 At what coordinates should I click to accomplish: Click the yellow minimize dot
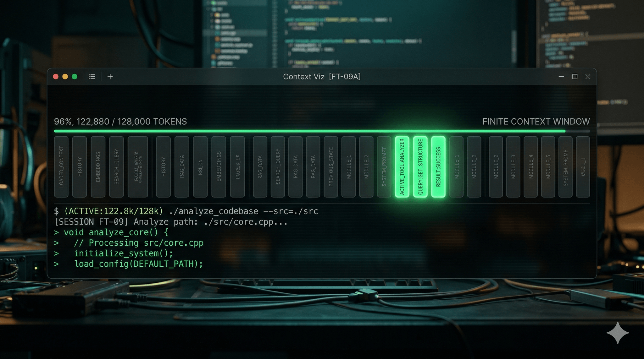point(65,77)
